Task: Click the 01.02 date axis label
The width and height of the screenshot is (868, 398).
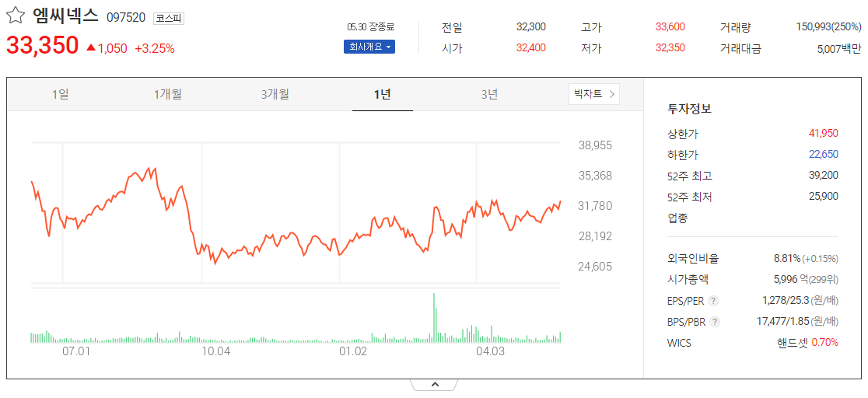Action: [353, 351]
